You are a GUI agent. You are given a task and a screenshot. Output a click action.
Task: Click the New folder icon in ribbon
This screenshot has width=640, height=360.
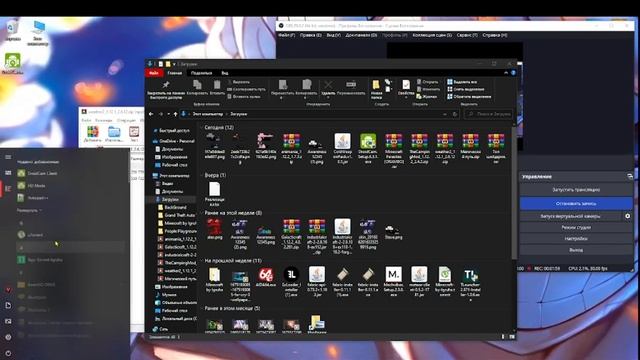pos(376,84)
